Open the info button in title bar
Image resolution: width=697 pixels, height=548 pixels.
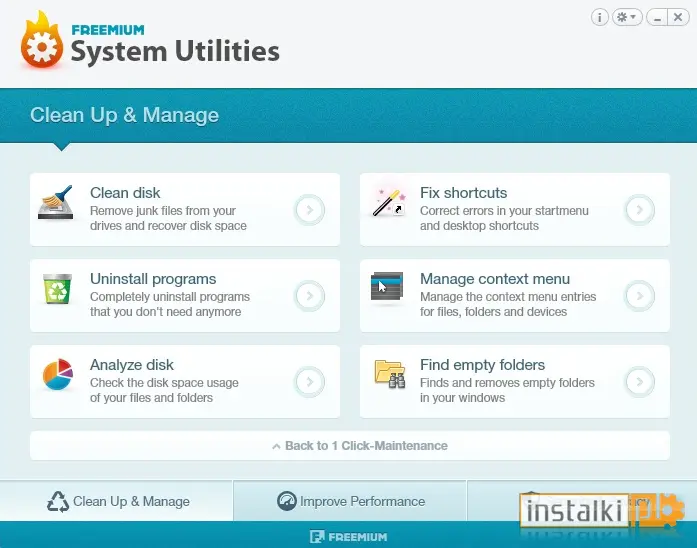pos(600,18)
